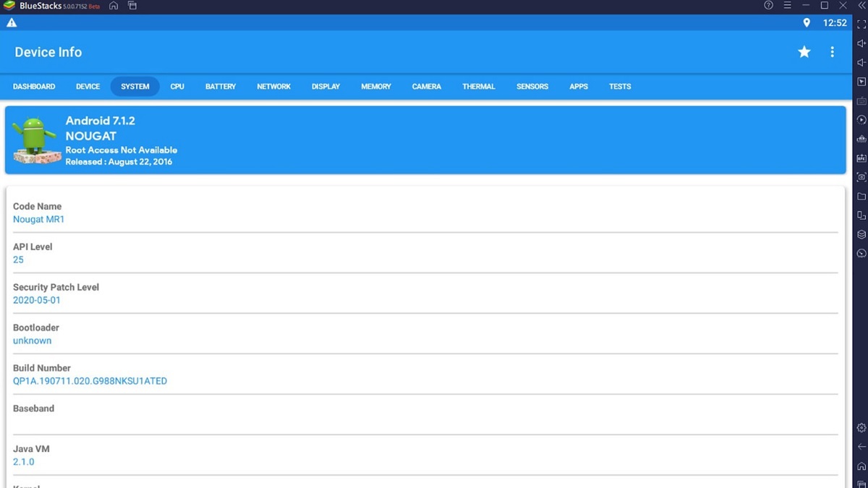The image size is (868, 488).
Task: Click the screenshot camera icon in sidebar
Action: point(861,177)
